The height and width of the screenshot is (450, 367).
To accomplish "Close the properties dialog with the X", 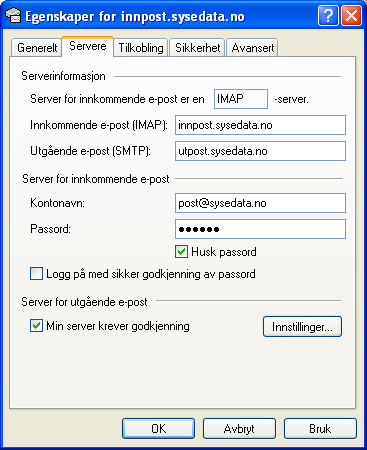I will [351, 16].
